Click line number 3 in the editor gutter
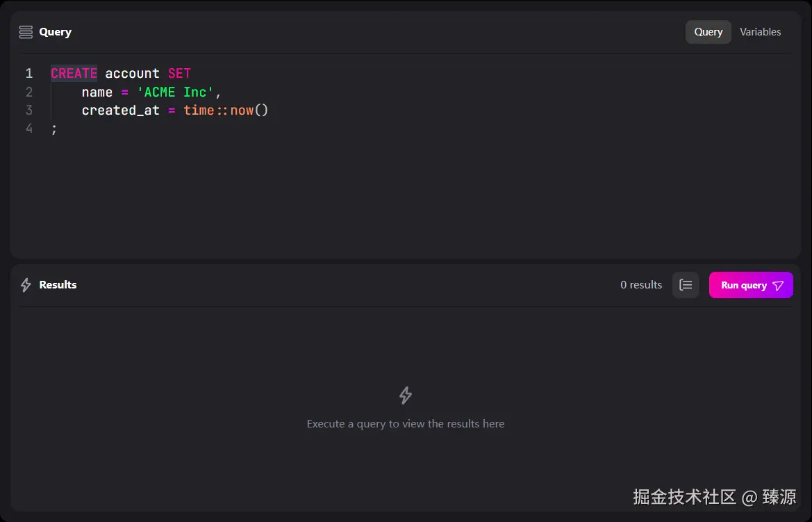The height and width of the screenshot is (522, 812). pos(29,110)
